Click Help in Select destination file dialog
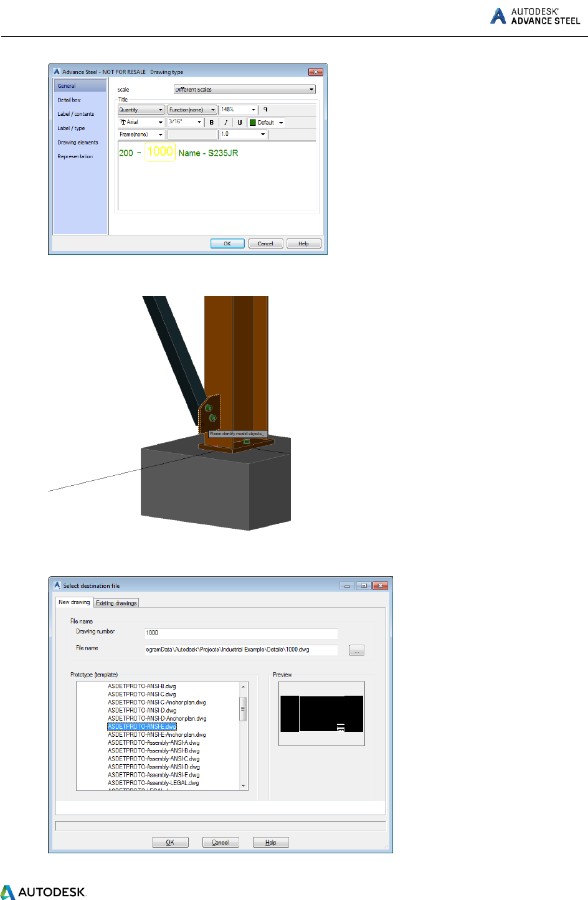Image resolution: width=588 pixels, height=900 pixels. 271,842
